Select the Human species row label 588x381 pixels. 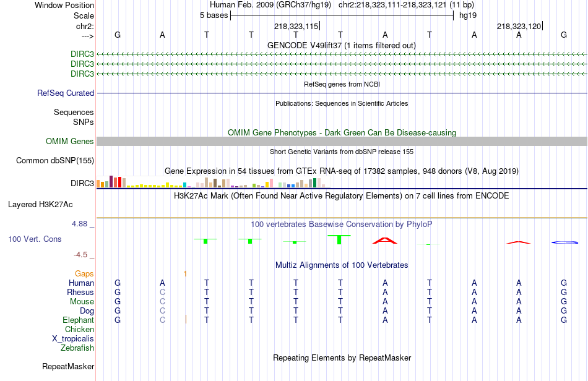(81, 283)
